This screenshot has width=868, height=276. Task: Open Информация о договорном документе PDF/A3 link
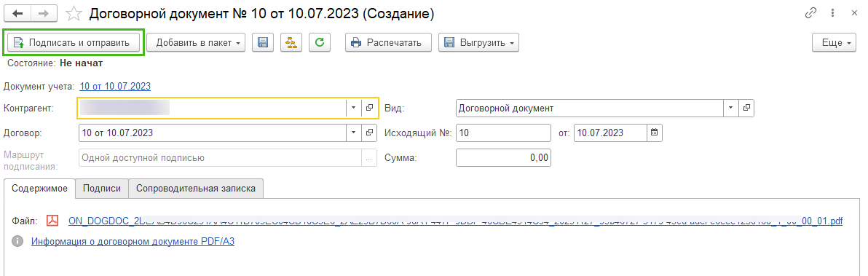(x=133, y=242)
